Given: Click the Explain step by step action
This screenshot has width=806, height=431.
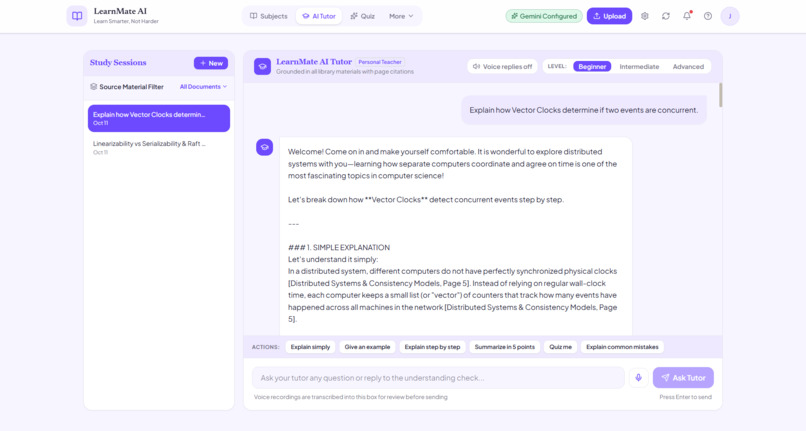Looking at the screenshot, I should click(432, 347).
